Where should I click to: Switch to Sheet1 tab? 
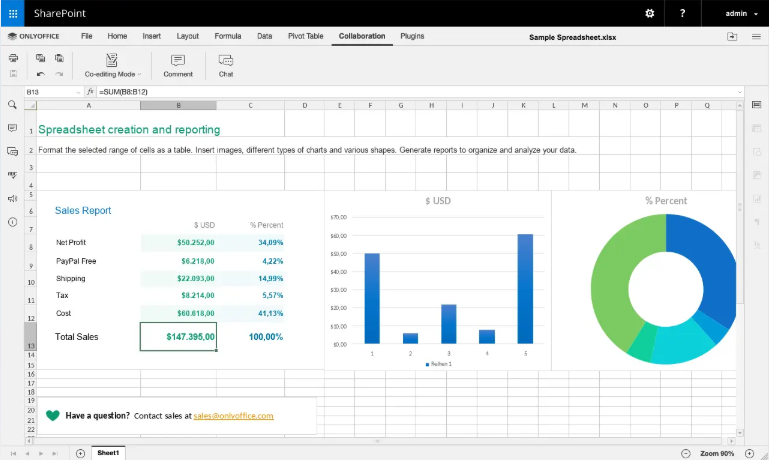(x=108, y=453)
